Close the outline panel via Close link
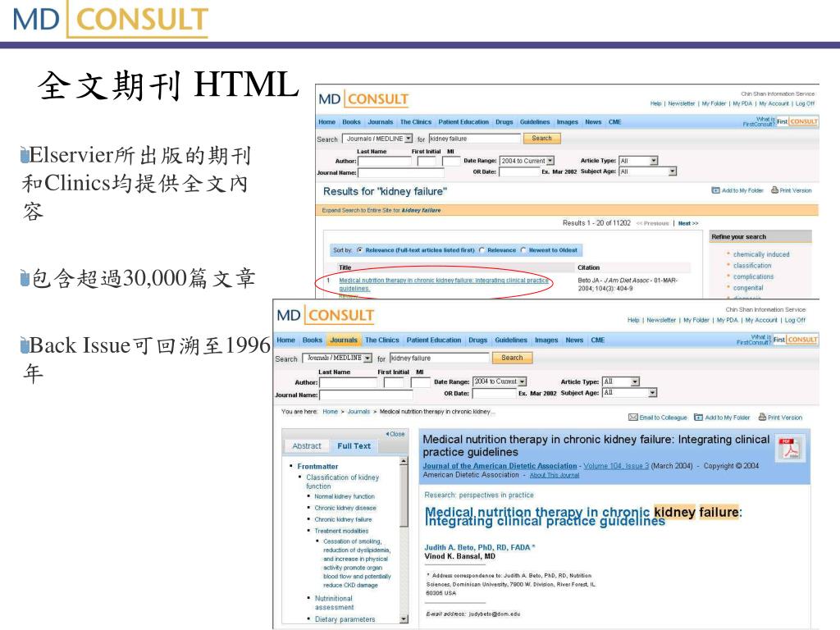The height and width of the screenshot is (630, 840). (395, 434)
